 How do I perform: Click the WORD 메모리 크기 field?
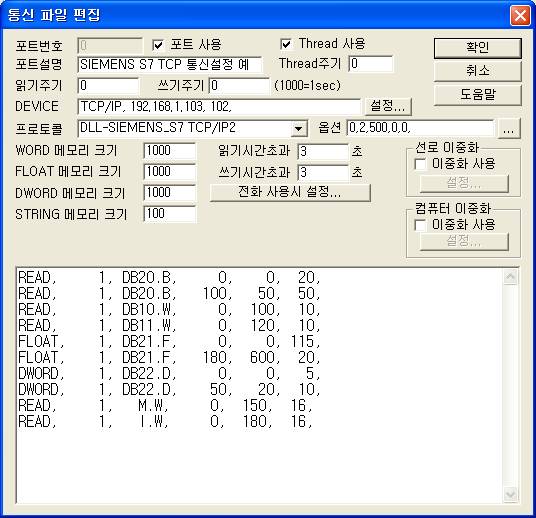pyautogui.click(x=170, y=151)
